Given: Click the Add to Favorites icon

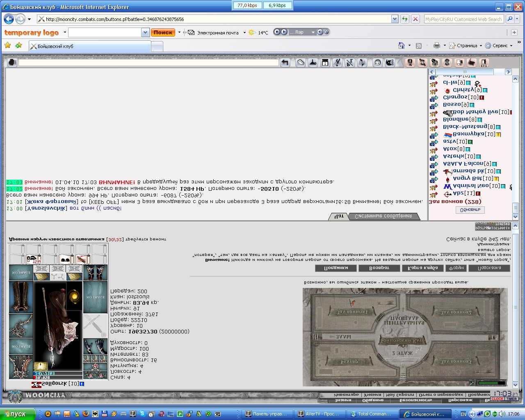Looking at the screenshot, I should click(x=18, y=46).
